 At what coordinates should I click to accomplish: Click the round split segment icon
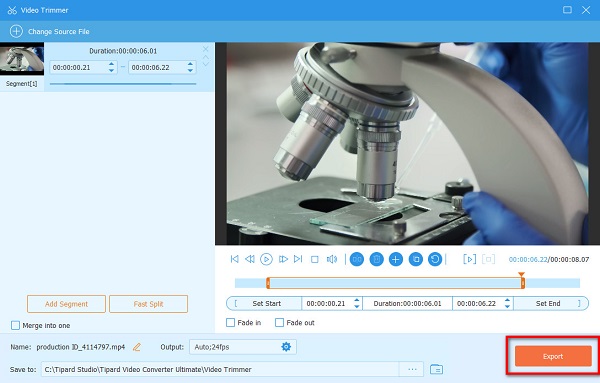[x=357, y=259]
